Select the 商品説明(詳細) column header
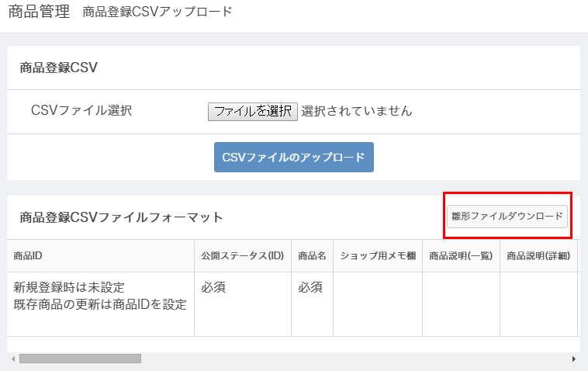Screen dimensions: 588x371 (538, 256)
